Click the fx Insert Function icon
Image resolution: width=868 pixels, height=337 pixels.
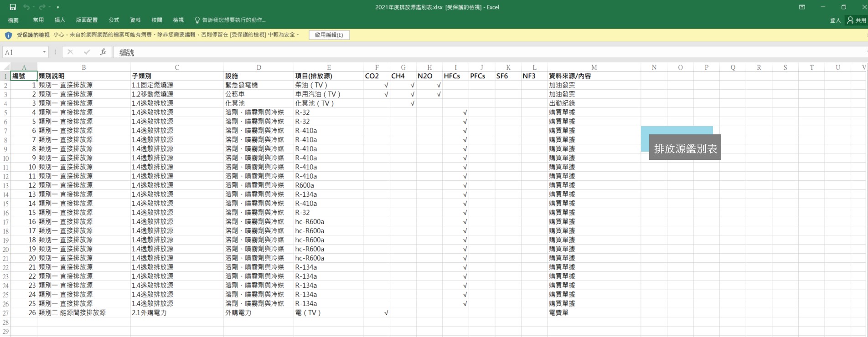[103, 52]
